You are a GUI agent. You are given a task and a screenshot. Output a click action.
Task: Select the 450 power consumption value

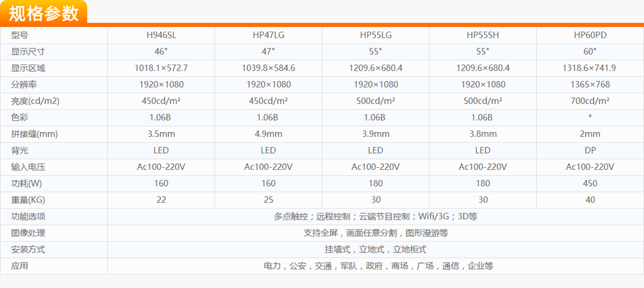point(590,183)
